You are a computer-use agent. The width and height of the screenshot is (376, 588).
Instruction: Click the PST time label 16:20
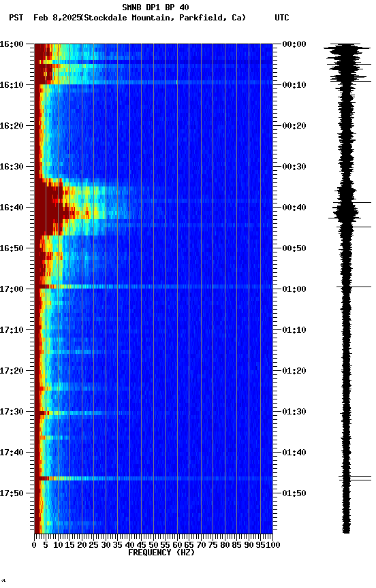(12, 126)
